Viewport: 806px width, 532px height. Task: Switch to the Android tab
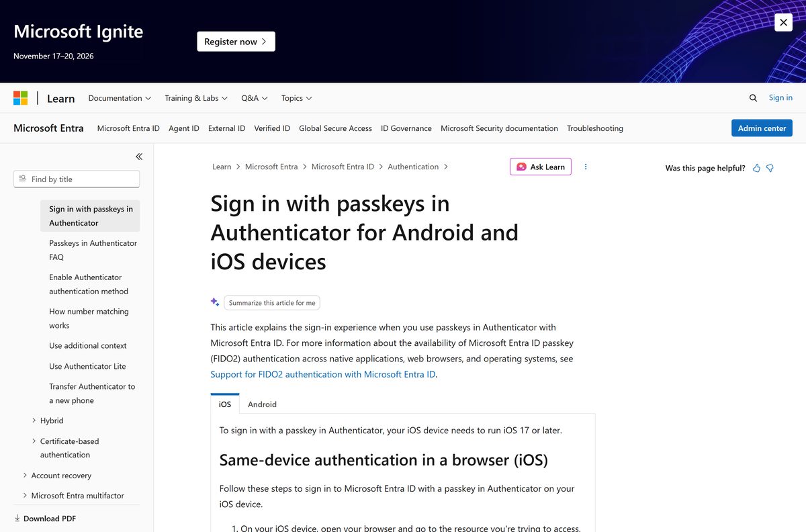(x=262, y=404)
